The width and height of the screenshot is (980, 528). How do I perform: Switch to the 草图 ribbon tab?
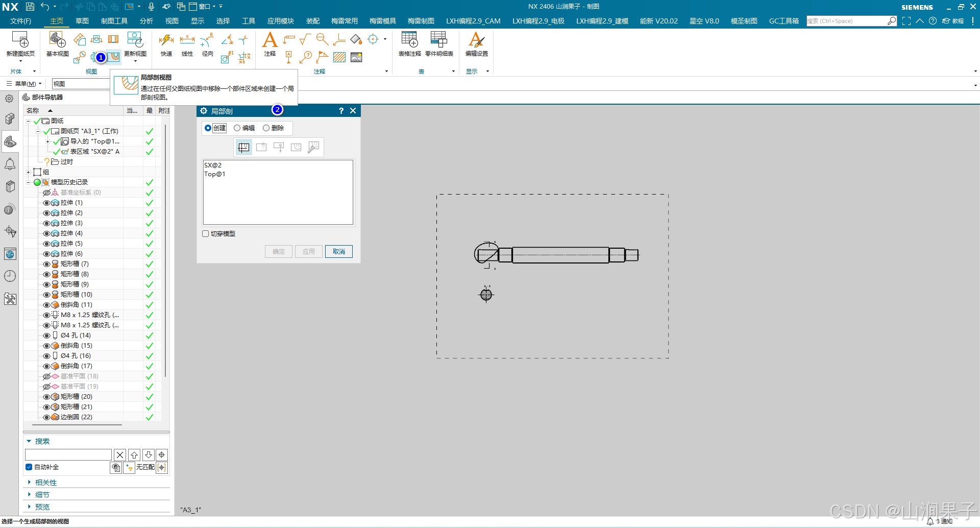pos(82,21)
